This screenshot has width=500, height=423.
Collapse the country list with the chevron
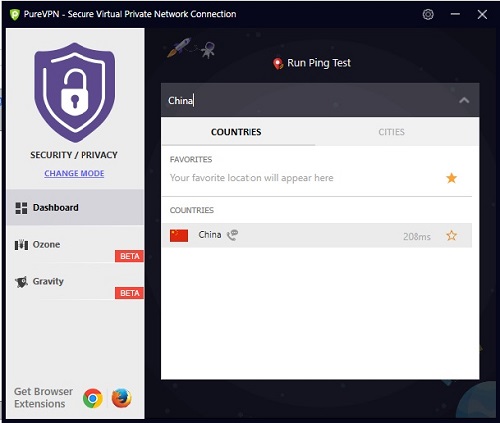coord(464,100)
